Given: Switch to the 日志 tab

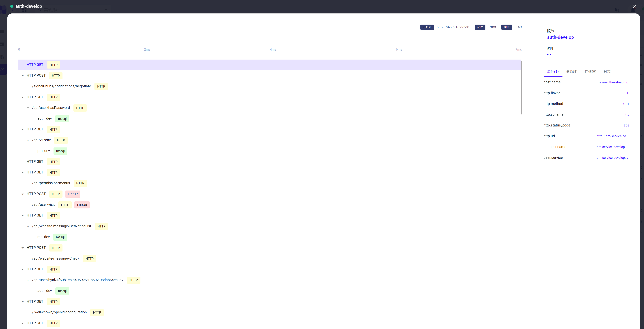Looking at the screenshot, I should pyautogui.click(x=607, y=72).
